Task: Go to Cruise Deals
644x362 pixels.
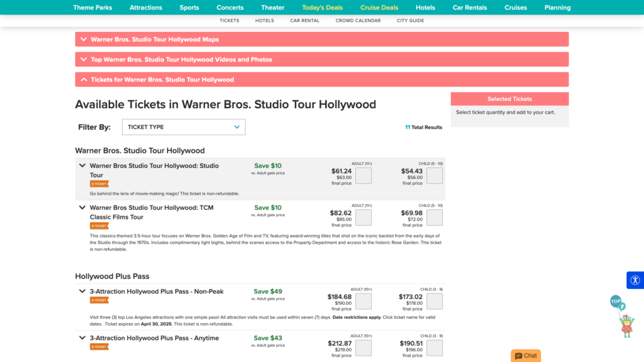Action: (379, 8)
